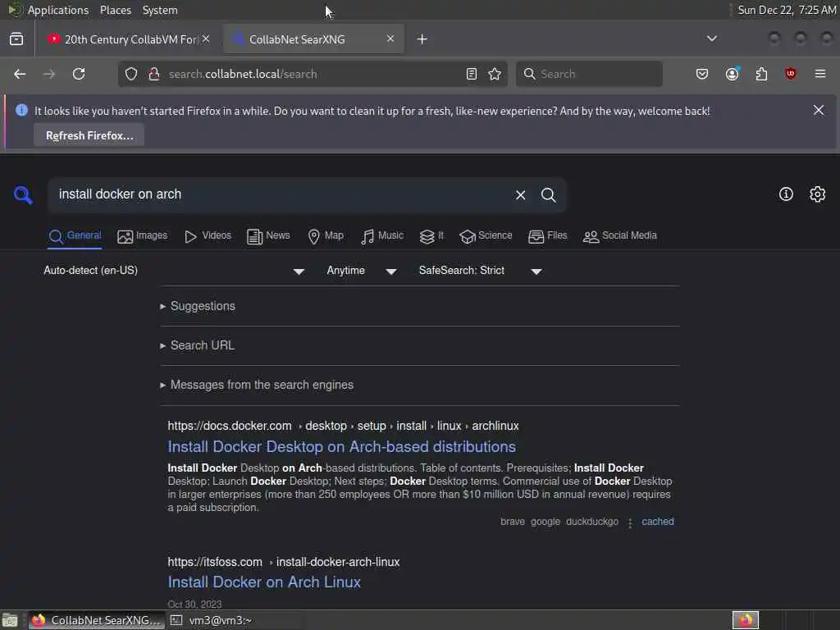Switch to Science category
Screen dimensions: 840x630
[x=486, y=235]
